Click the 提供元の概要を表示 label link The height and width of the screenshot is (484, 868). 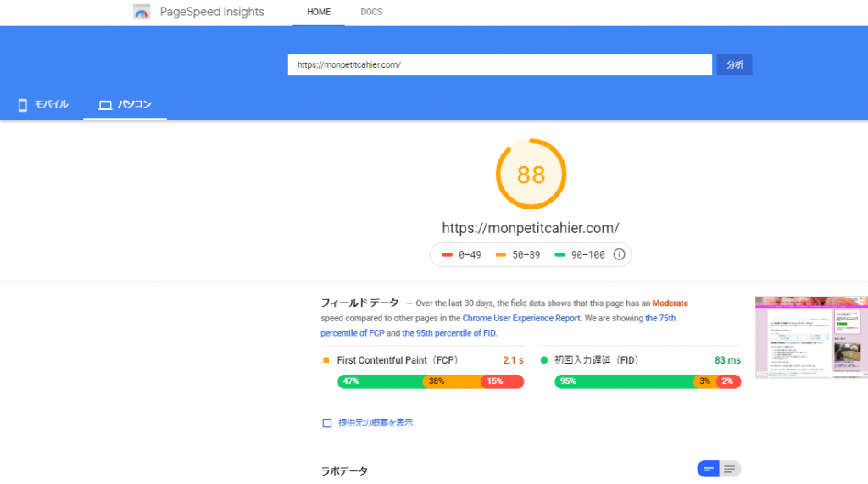(x=376, y=422)
